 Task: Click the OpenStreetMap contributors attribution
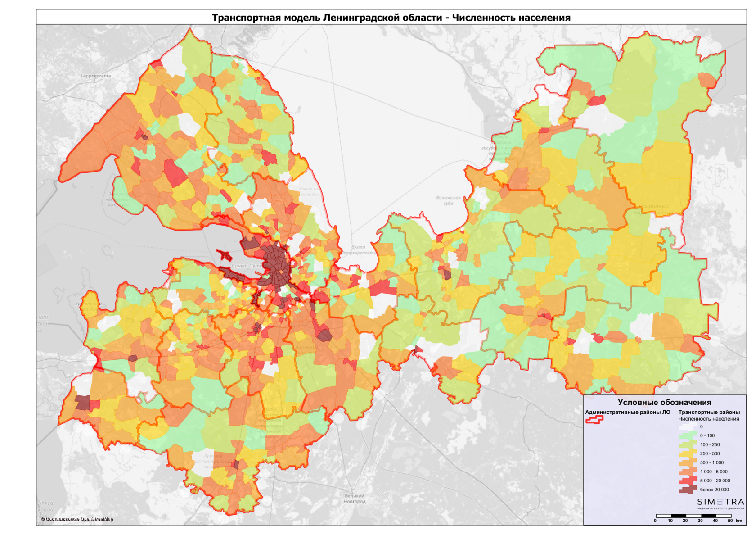[x=76, y=519]
